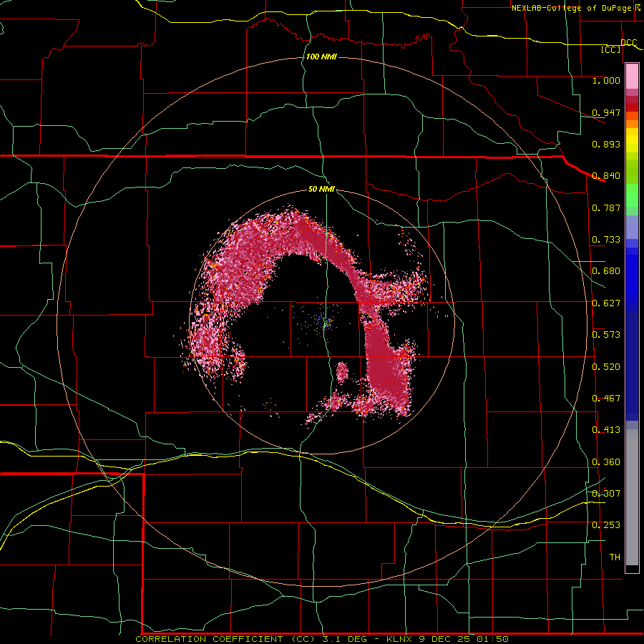Click the gray segment of the color bar

632,499
